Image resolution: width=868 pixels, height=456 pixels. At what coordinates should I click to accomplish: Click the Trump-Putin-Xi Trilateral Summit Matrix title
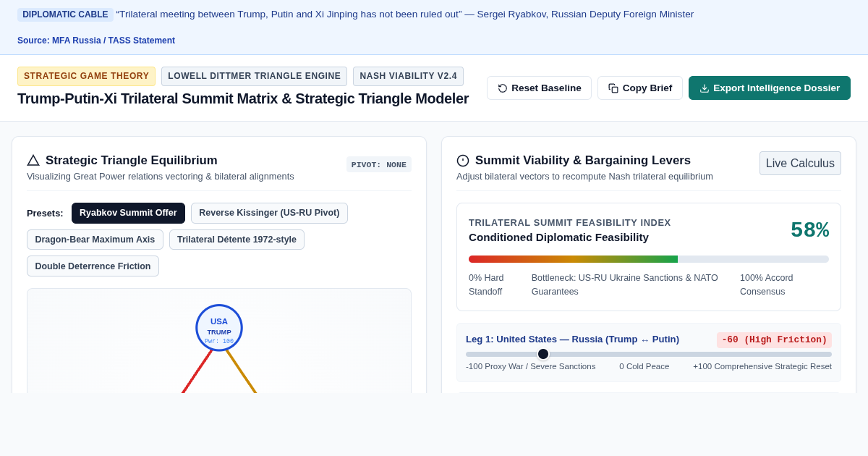243,98
